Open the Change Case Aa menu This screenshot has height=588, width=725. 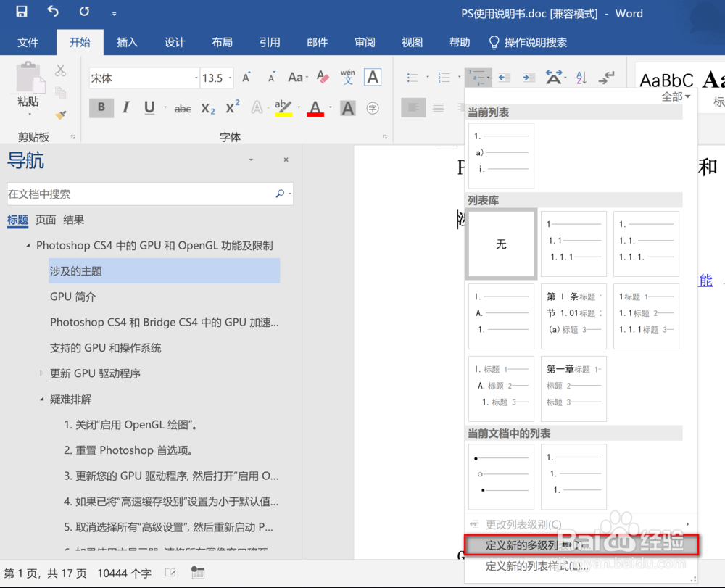coord(298,77)
